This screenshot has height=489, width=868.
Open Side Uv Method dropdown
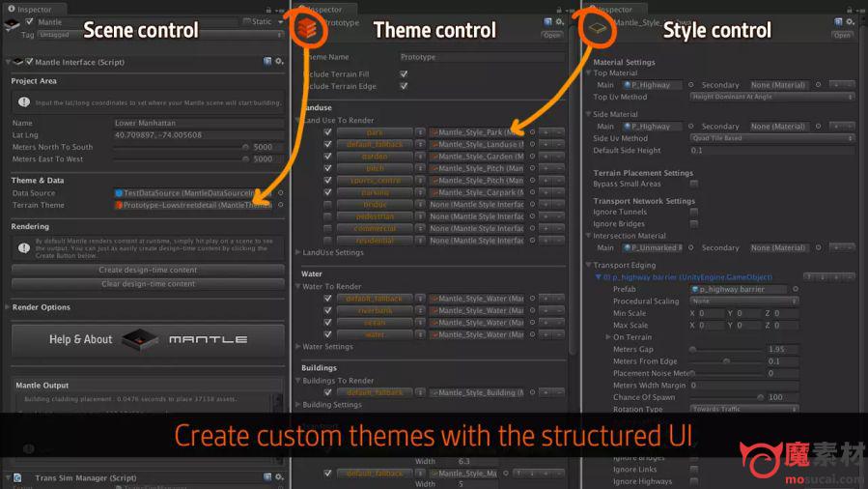tap(771, 138)
